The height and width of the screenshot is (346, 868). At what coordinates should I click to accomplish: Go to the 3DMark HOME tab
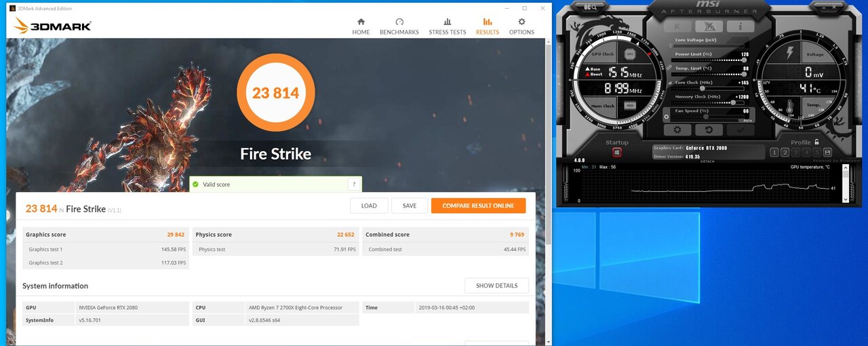tap(361, 26)
